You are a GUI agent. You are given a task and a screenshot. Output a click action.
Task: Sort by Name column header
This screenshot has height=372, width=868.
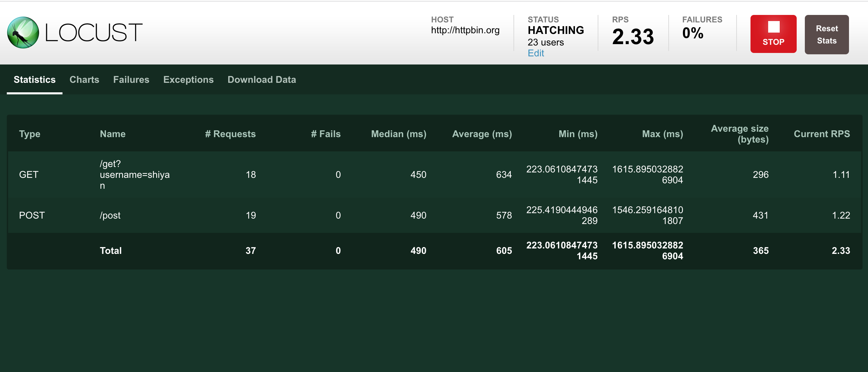click(112, 134)
